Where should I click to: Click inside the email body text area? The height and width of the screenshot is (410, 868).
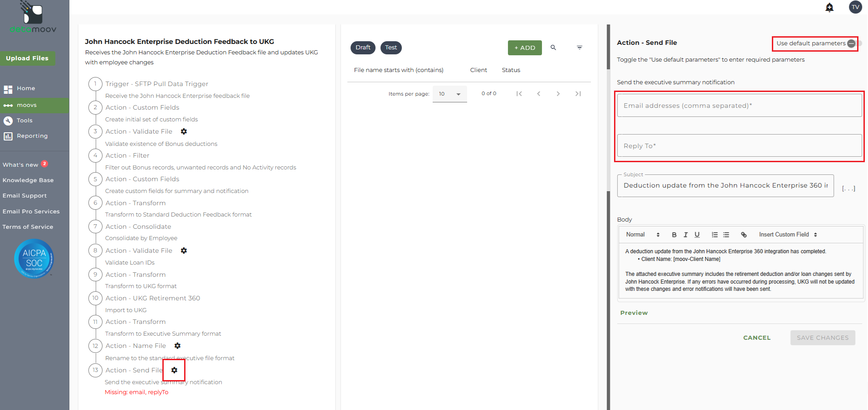pos(741,271)
